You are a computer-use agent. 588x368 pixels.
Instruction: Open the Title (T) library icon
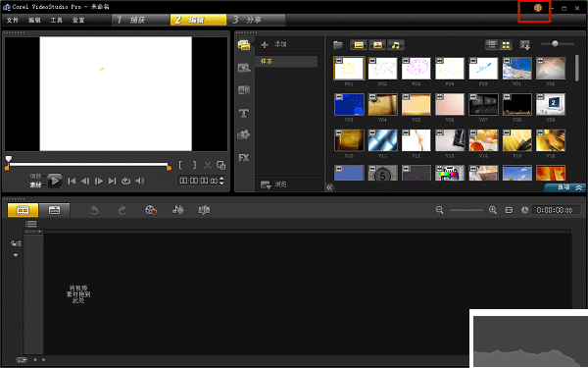coord(244,113)
